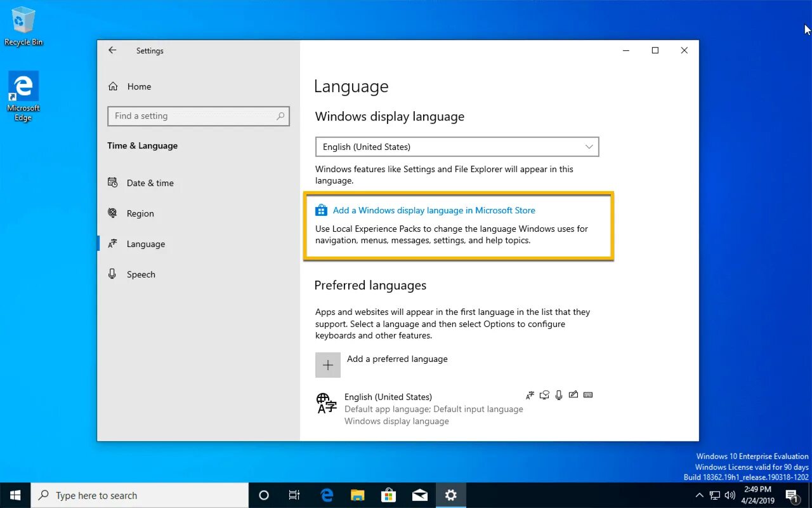This screenshot has width=812, height=508.
Task: Click the plus button to add a language
Action: point(328,365)
